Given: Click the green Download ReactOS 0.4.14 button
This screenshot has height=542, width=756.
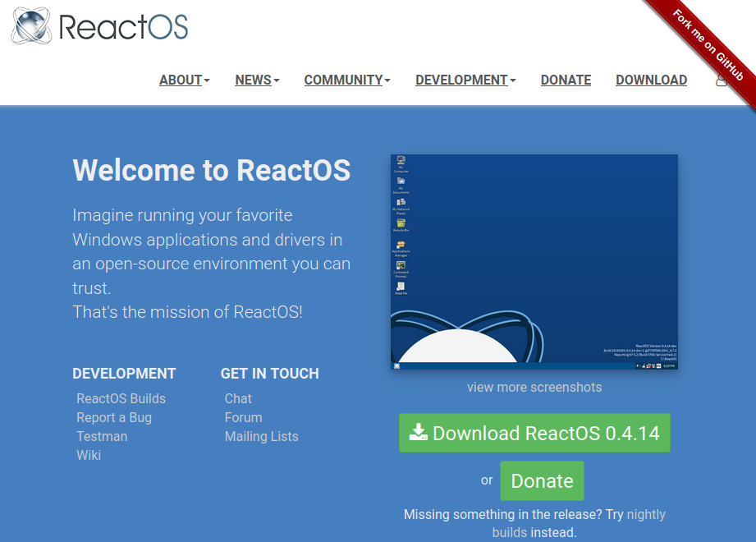Looking at the screenshot, I should pos(534,433).
